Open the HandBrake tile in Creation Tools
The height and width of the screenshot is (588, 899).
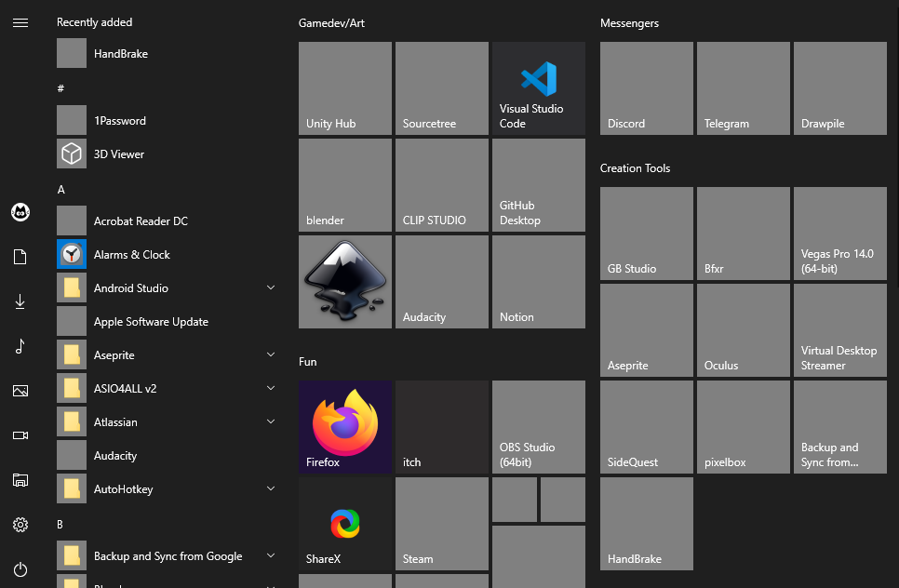coord(647,524)
